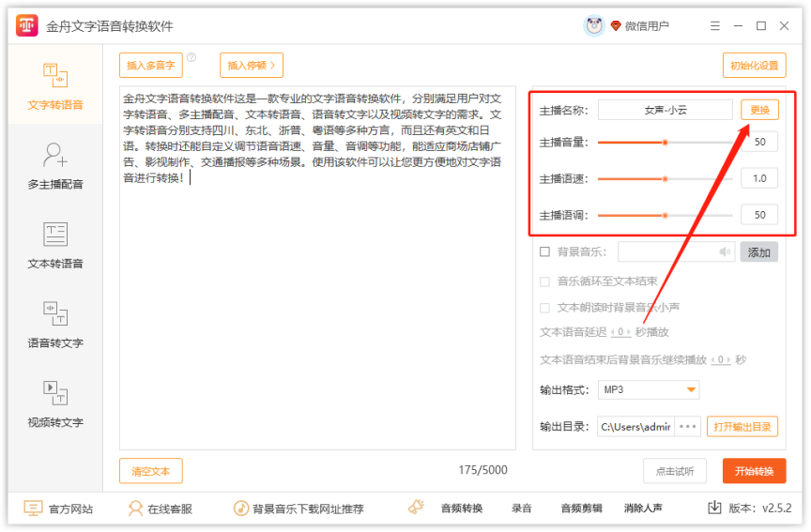
Task: Click the 开始转换 button
Action: [754, 472]
